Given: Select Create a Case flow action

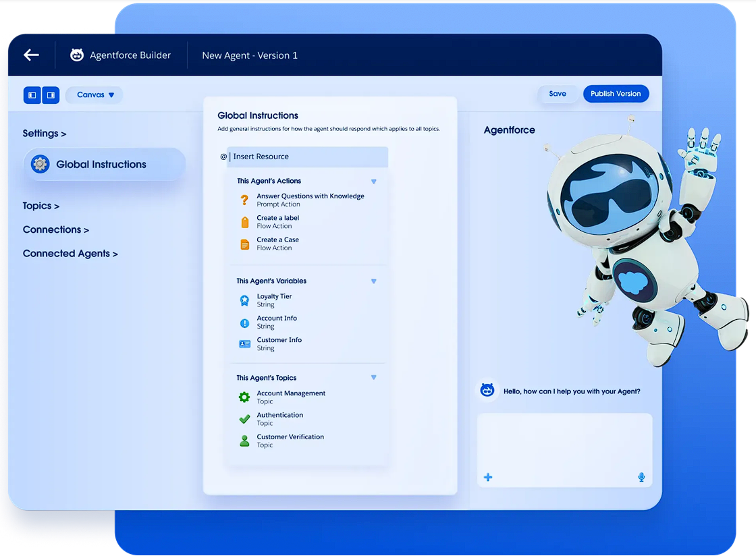Looking at the screenshot, I should (277, 244).
